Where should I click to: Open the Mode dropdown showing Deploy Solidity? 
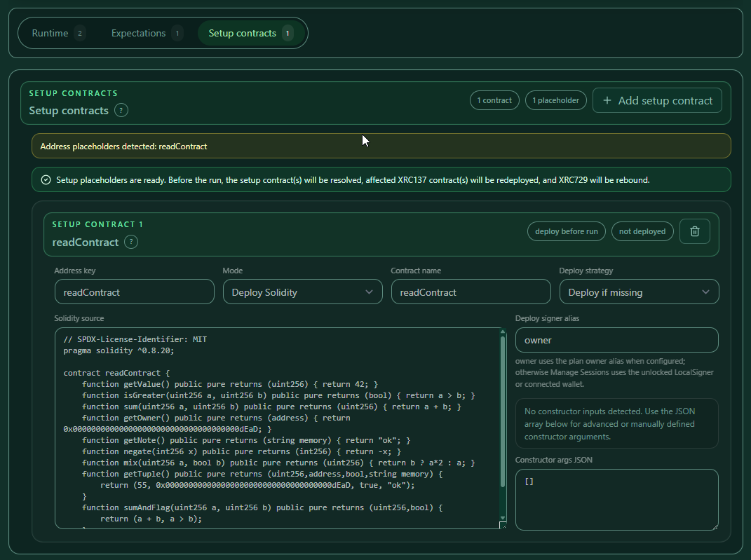coord(303,292)
